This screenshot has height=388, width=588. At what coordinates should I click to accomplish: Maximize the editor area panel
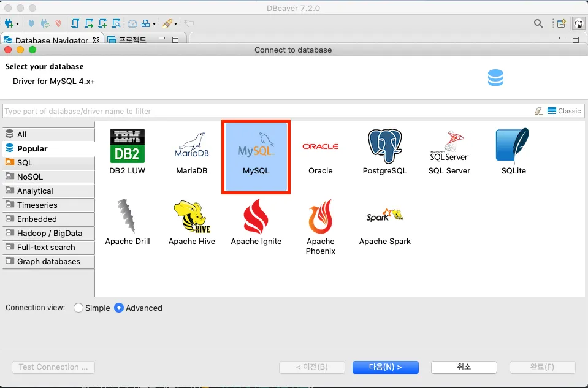click(576, 39)
